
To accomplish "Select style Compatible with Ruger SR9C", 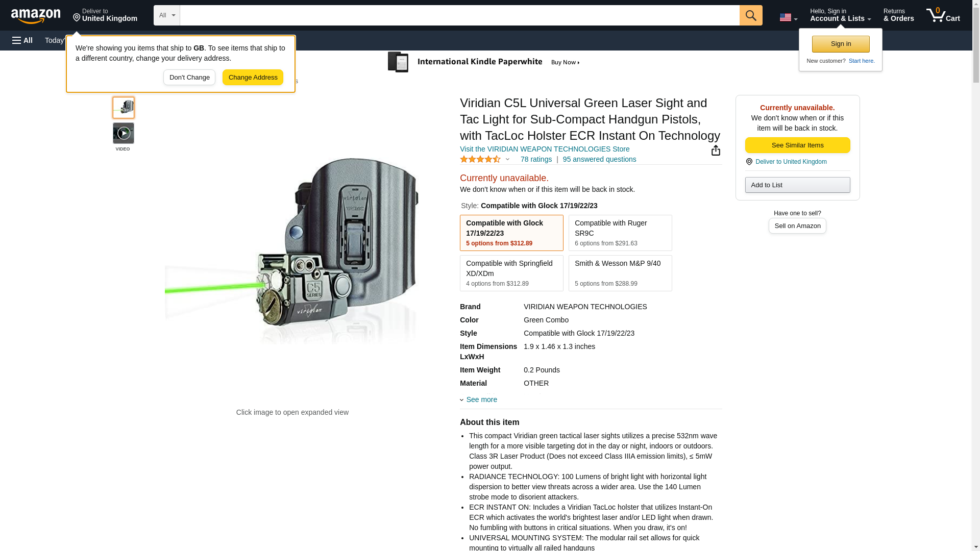I will point(620,233).
